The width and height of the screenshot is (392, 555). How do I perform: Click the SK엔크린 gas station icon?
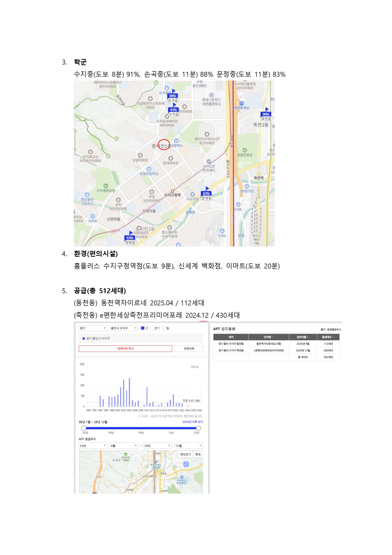point(247,186)
